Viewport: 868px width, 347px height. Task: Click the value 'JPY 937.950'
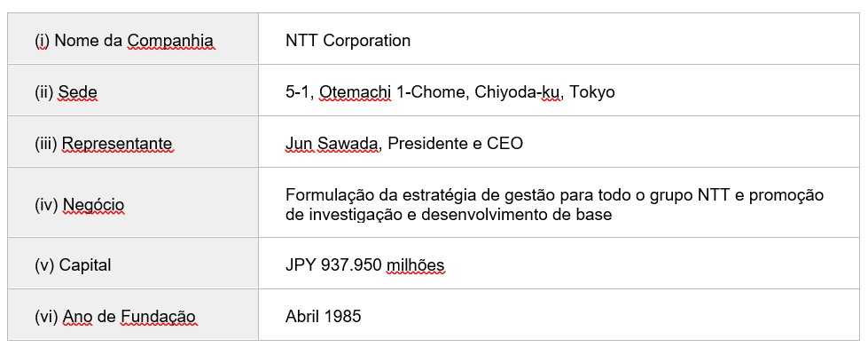(333, 265)
